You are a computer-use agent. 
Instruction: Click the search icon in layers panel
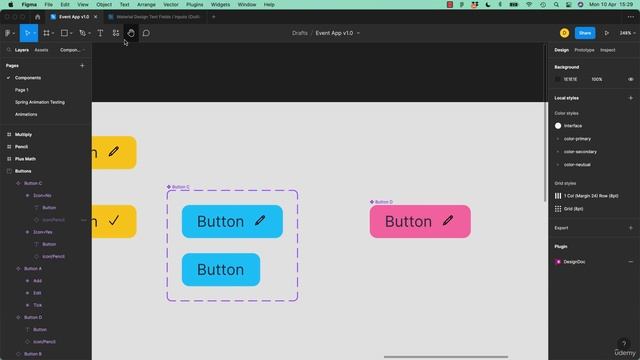click(x=9, y=50)
